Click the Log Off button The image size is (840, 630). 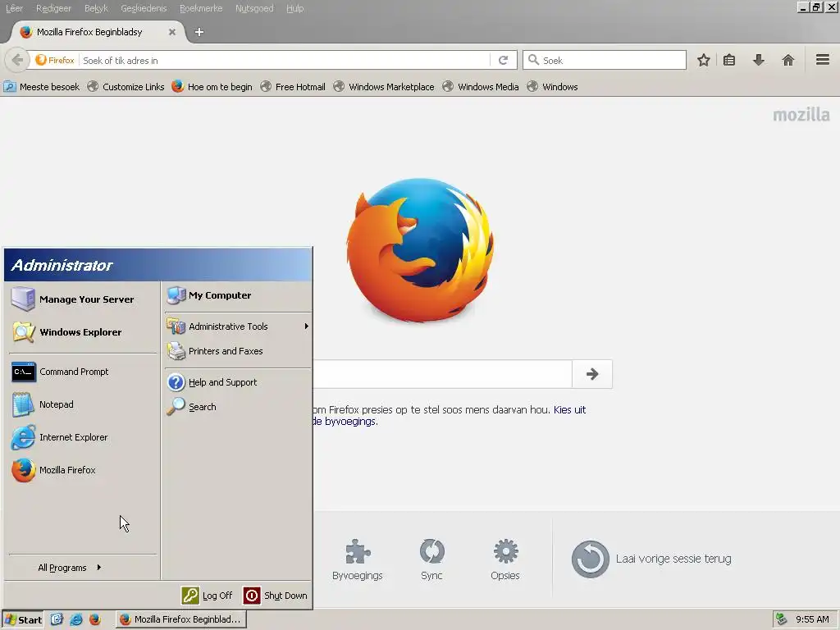pos(208,596)
